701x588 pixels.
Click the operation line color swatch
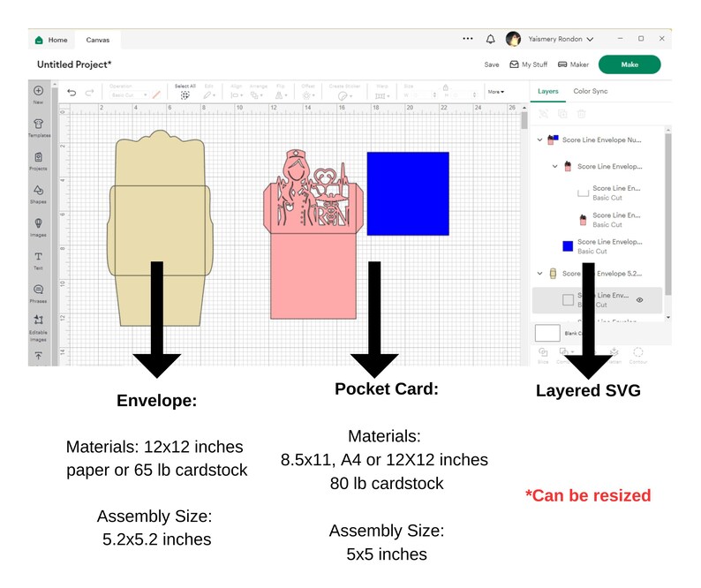[156, 94]
